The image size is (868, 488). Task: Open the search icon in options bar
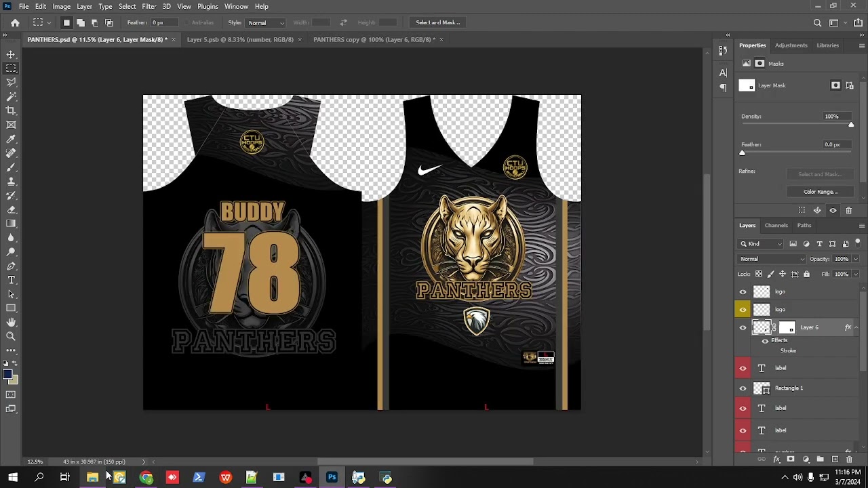(817, 22)
